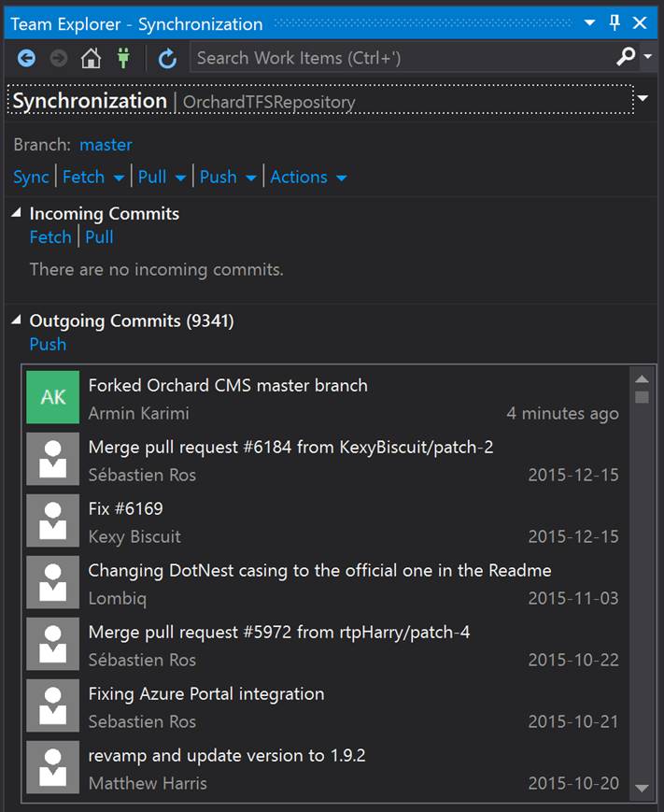Click the master branch link

click(106, 145)
